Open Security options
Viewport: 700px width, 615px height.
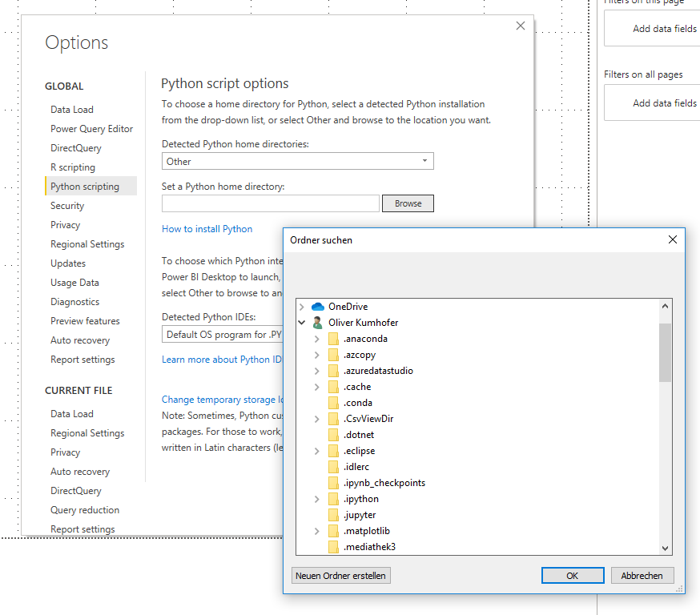point(67,205)
